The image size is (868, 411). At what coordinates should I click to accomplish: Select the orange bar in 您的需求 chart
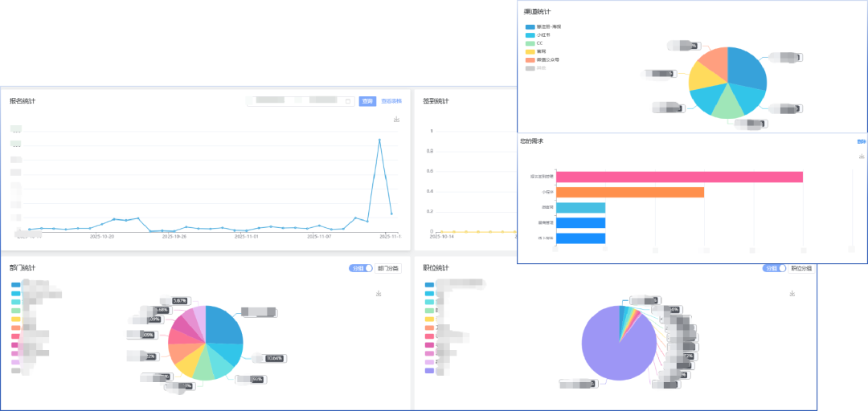[629, 192]
